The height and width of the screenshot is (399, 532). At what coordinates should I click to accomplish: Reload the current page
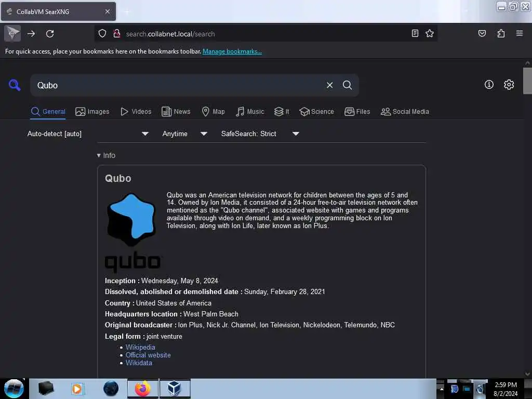click(50, 34)
